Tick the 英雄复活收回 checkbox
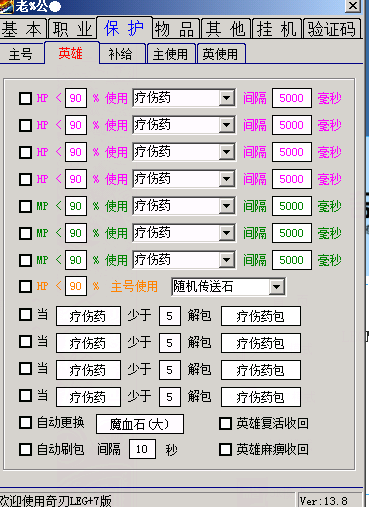 pyautogui.click(x=225, y=423)
